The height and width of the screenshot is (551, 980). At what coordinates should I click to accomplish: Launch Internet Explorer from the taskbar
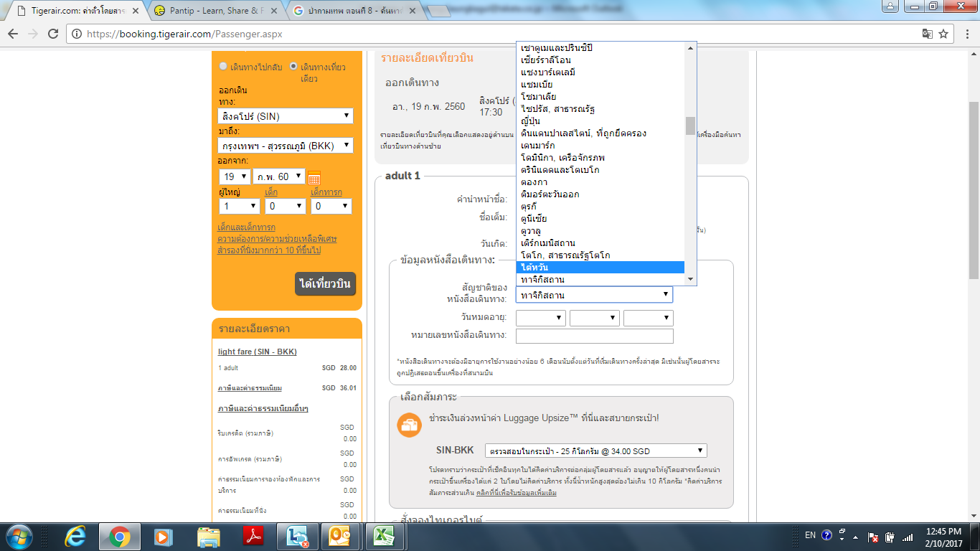pos(75,536)
